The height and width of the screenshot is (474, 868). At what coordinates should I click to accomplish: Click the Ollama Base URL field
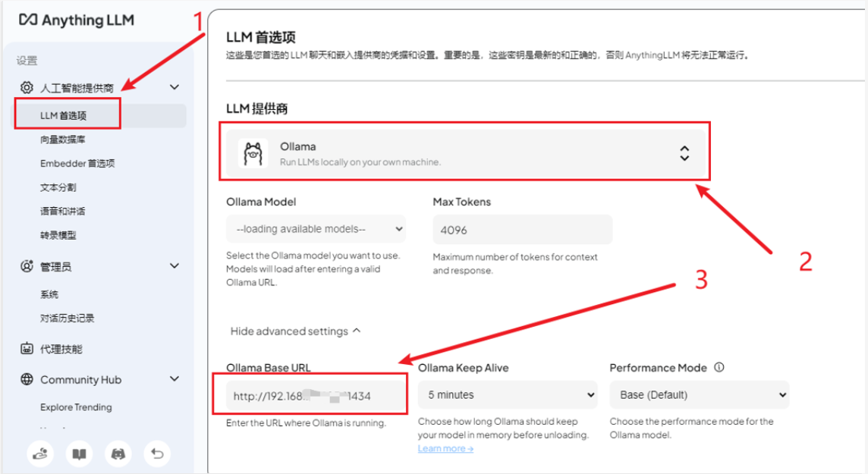pos(316,395)
